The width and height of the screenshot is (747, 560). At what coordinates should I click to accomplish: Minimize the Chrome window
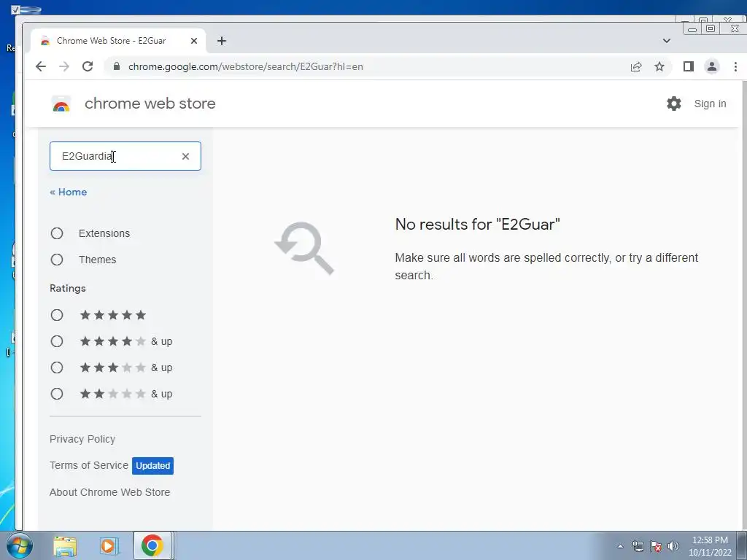coord(692,29)
